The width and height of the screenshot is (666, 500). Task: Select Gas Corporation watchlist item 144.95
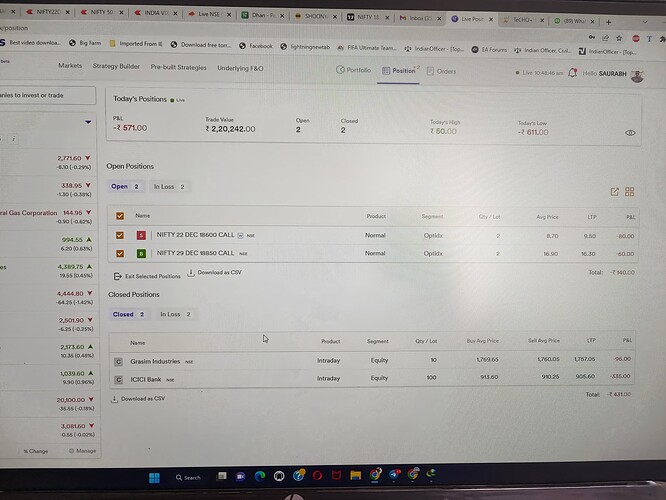pyautogui.click(x=49, y=216)
